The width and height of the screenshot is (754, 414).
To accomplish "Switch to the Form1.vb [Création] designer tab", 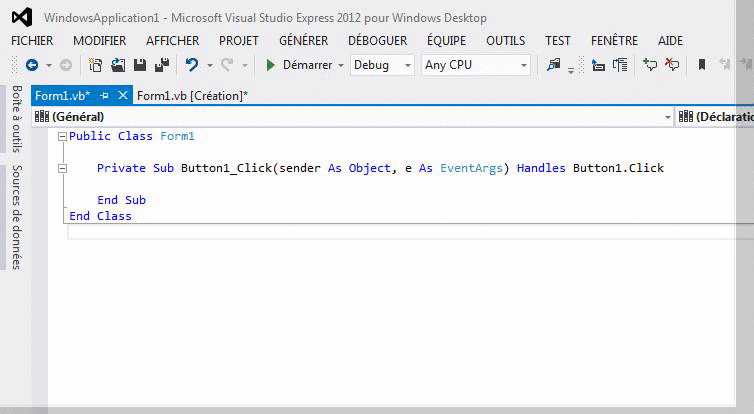I will pos(192,96).
